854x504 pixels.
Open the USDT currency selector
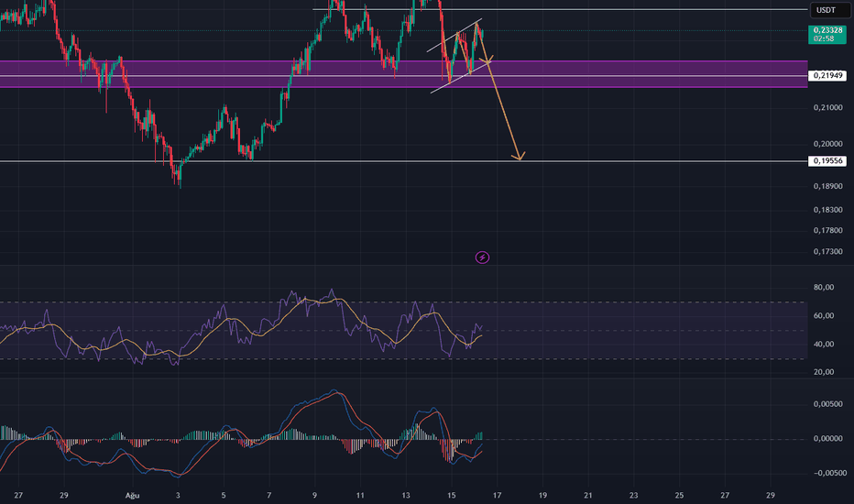coord(829,10)
